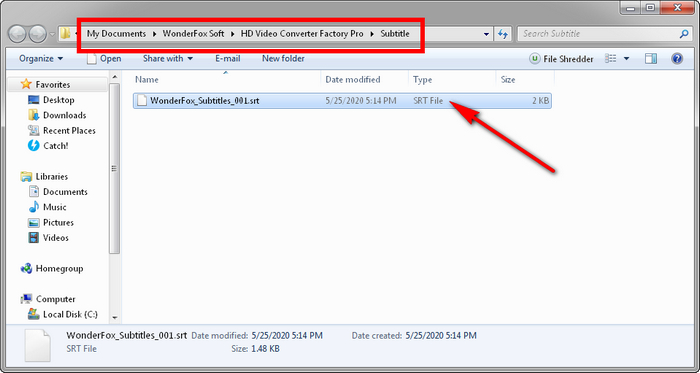Sort by the Date modified column
The height and width of the screenshot is (373, 700).
coord(365,79)
